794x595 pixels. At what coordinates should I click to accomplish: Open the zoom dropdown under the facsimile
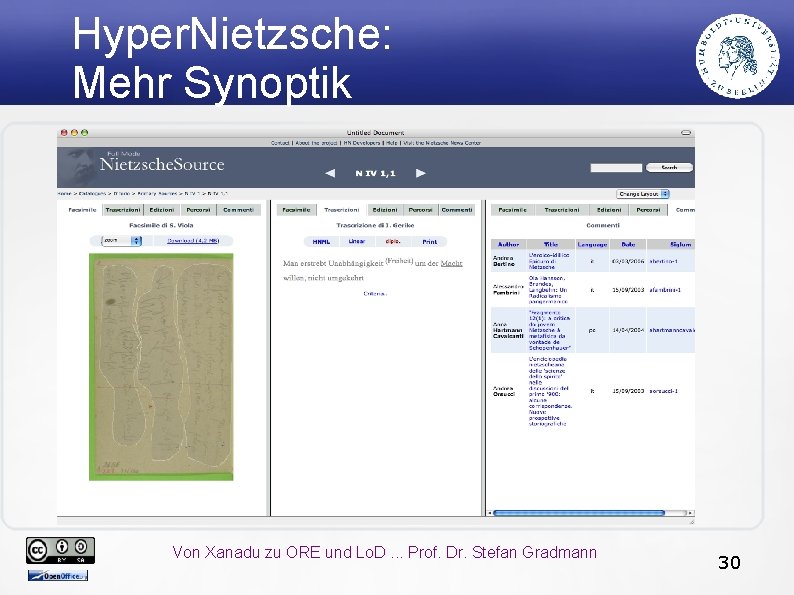[x=122, y=241]
